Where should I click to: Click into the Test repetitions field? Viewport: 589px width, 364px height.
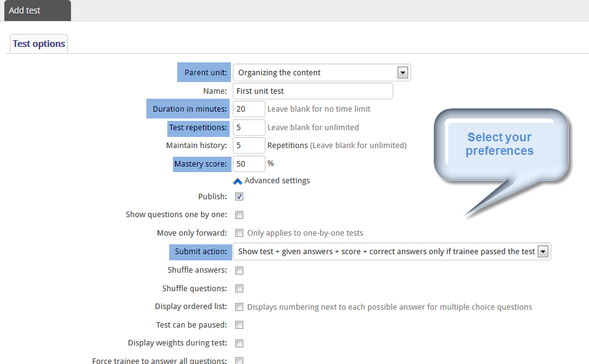point(249,128)
